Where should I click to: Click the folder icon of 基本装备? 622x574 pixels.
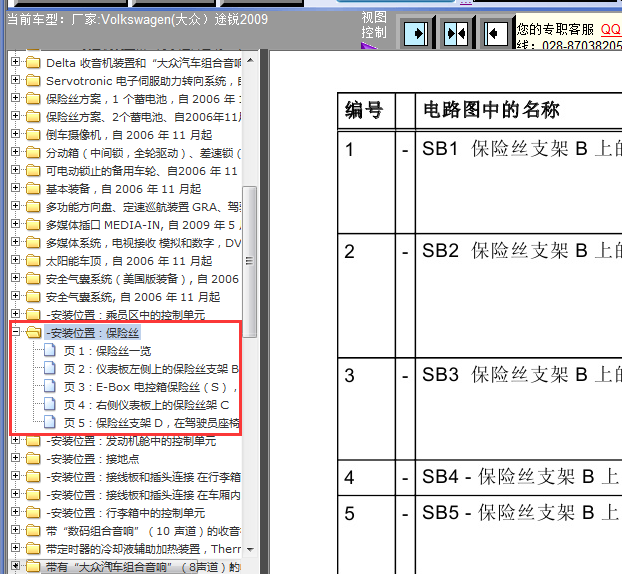(x=33, y=188)
